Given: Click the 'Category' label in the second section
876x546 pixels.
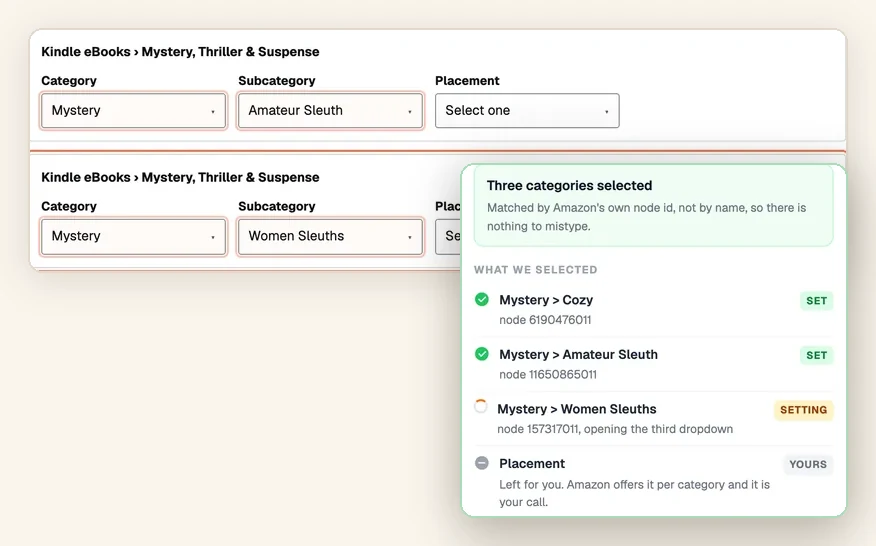Looking at the screenshot, I should tap(69, 207).
